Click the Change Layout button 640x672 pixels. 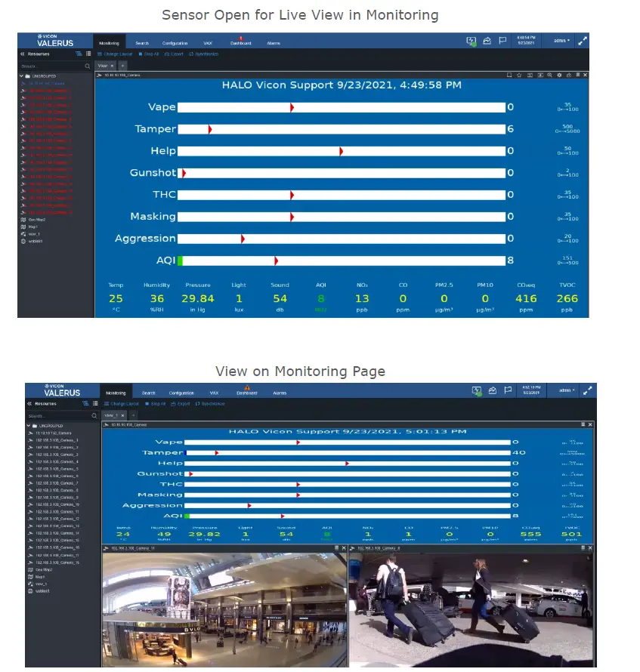[119, 54]
